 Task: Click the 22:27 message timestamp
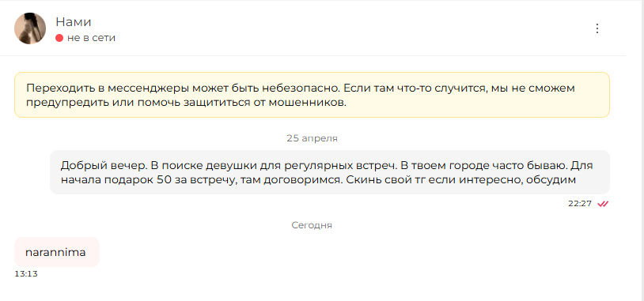click(579, 204)
